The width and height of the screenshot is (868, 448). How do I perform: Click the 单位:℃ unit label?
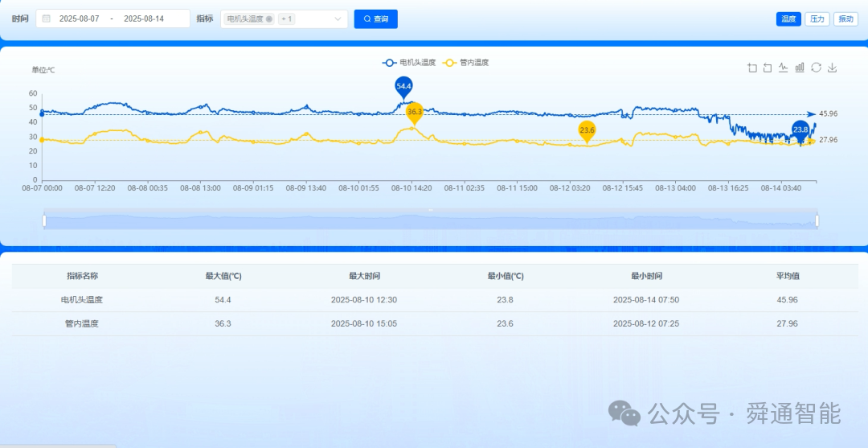pos(43,70)
